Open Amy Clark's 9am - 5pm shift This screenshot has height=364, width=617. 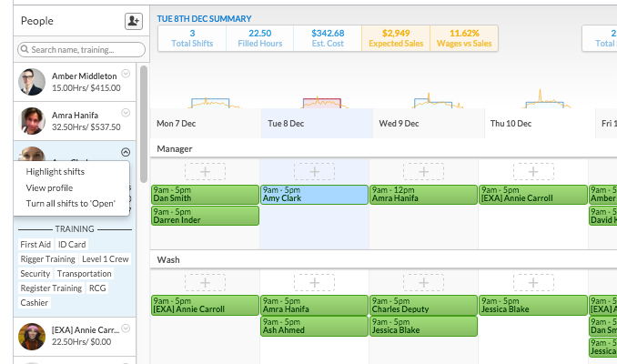314,194
